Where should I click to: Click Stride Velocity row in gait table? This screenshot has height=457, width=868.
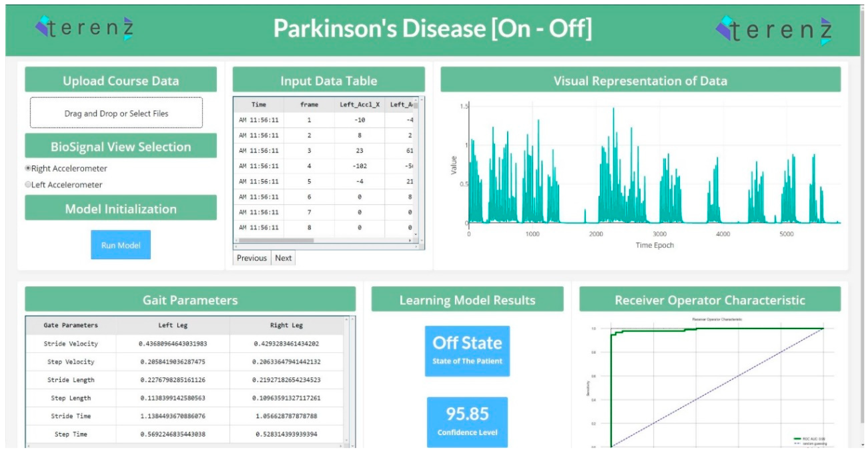(71, 343)
